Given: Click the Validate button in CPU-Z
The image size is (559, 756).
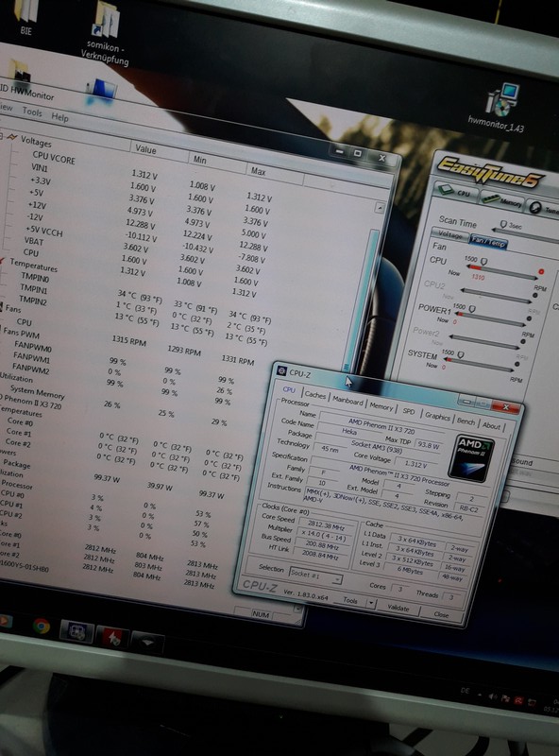Looking at the screenshot, I should 398,608.
